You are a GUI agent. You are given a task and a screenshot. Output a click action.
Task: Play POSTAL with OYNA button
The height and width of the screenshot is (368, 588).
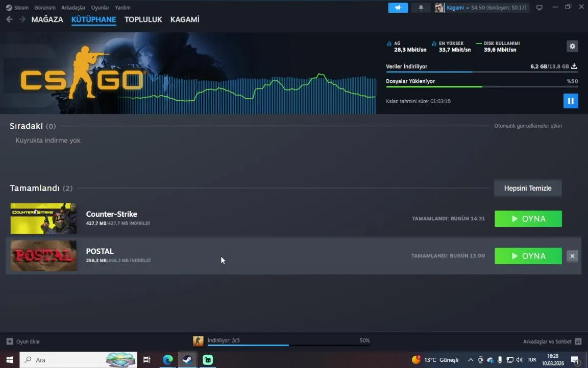(528, 256)
